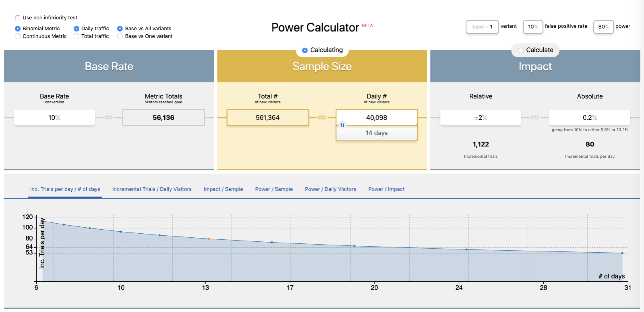This screenshot has height=312, width=644.
Task: Edit the false positive rate 10% field
Action: click(533, 27)
